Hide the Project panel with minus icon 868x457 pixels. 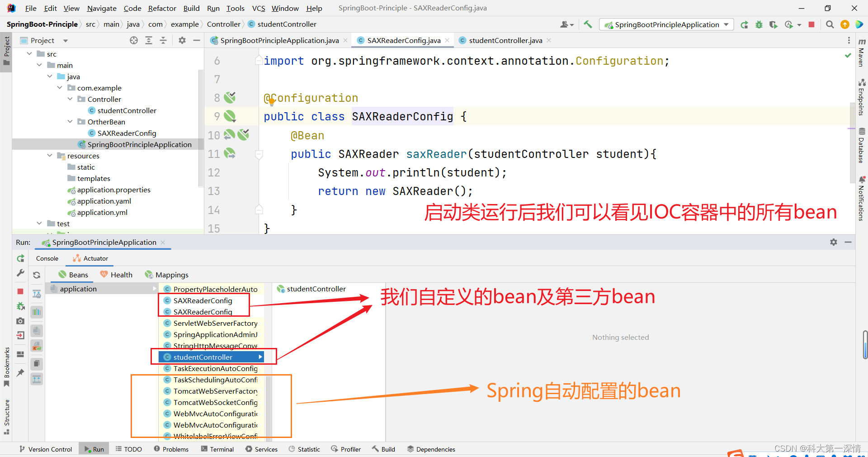197,40
